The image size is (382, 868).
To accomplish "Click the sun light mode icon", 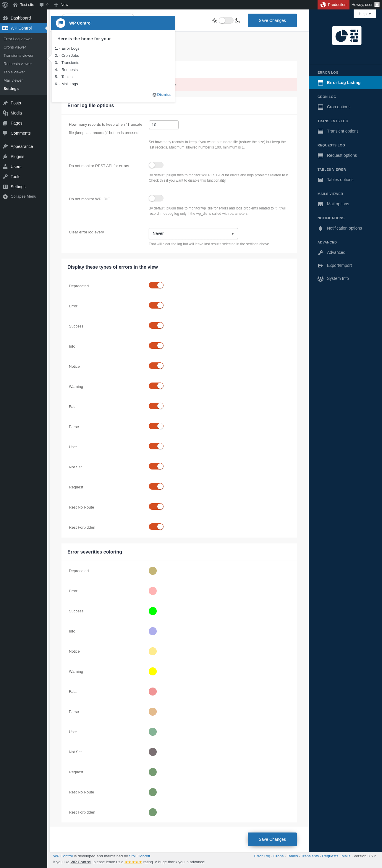I will click(215, 20).
